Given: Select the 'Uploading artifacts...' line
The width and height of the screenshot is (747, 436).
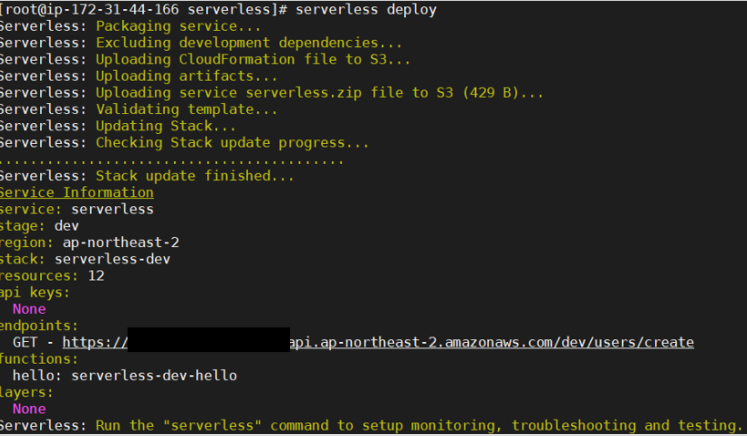Looking at the screenshot, I should point(138,76).
